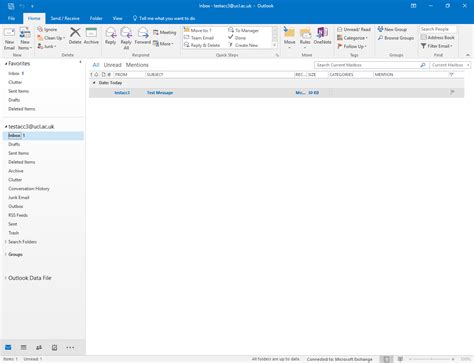The height and width of the screenshot is (363, 474).
Task: Expand the Groups node
Action: tap(5, 254)
